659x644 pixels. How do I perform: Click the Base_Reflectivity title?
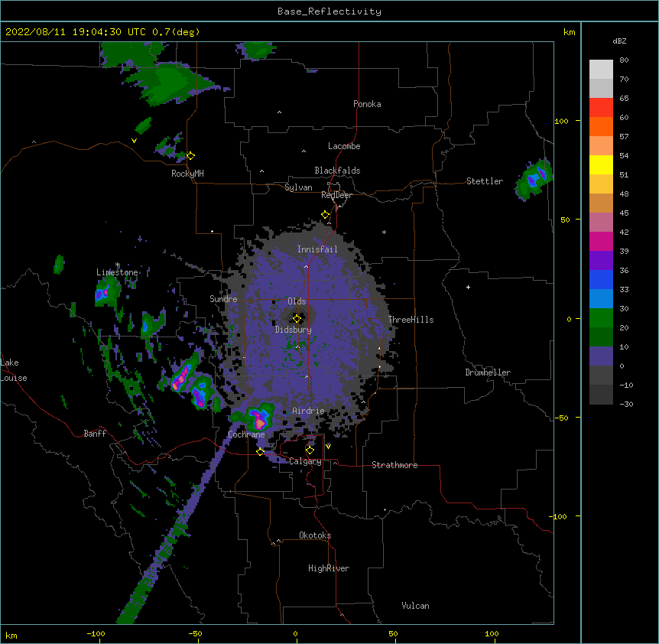pos(329,11)
